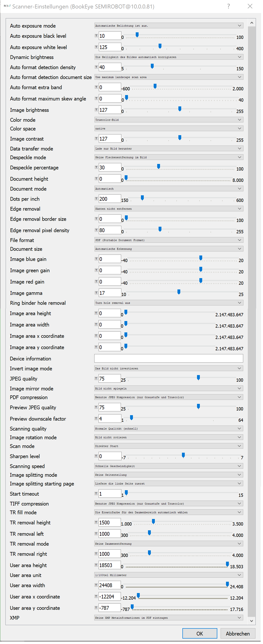The image size is (263, 644).
Task: Open the TR removal mode dropdown
Action: (168, 544)
